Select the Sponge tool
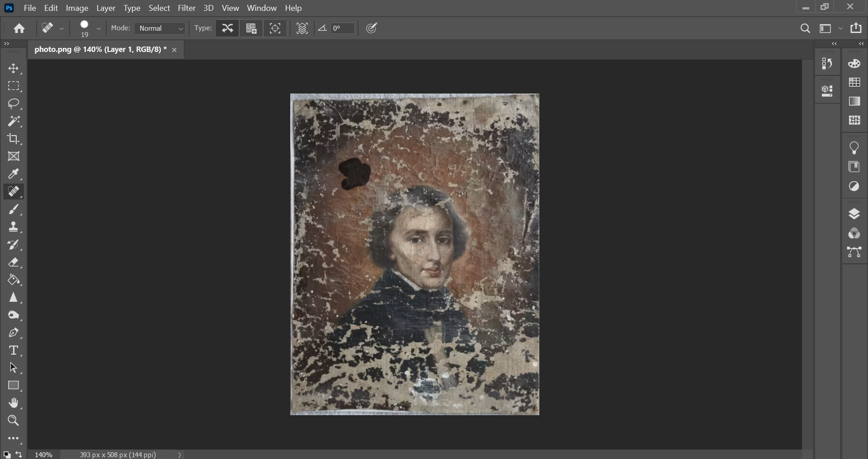The width and height of the screenshot is (868, 459). pos(14,315)
